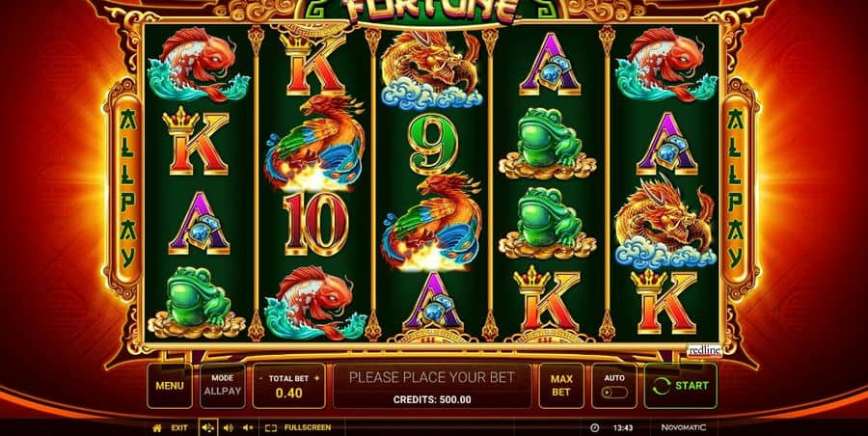Click the green 9 symbol
Viewport: 868px width, 436px height.
433,144
